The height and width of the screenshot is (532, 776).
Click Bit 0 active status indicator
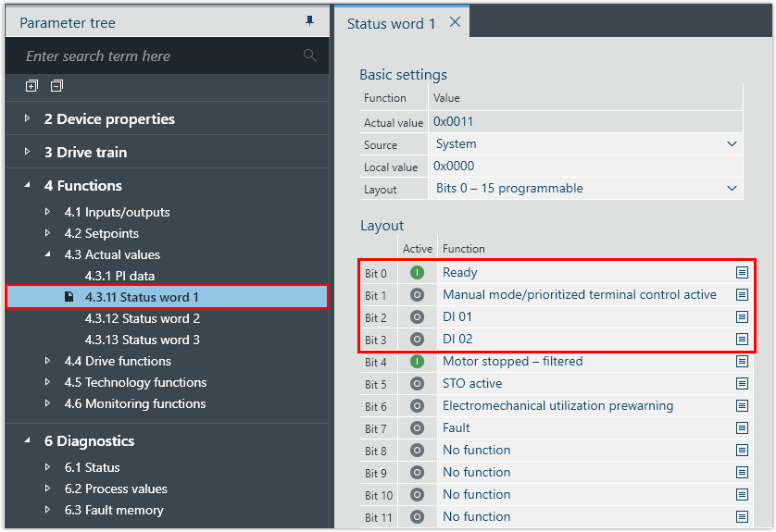[418, 273]
